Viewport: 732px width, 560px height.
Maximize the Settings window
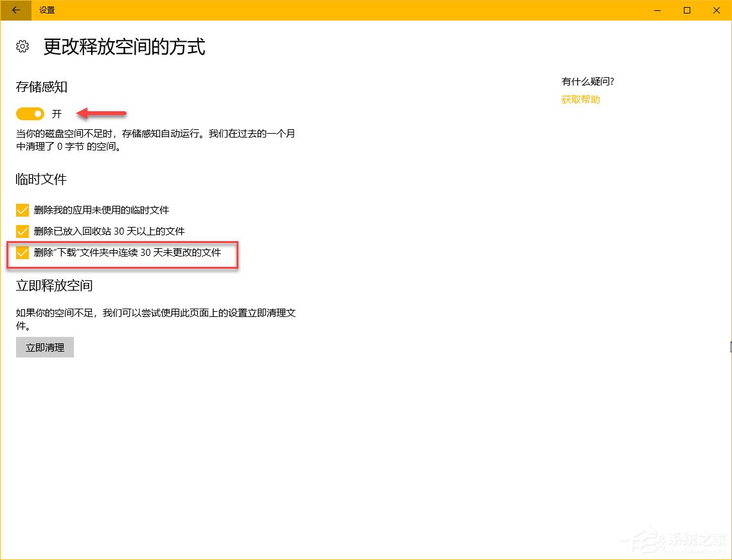686,10
